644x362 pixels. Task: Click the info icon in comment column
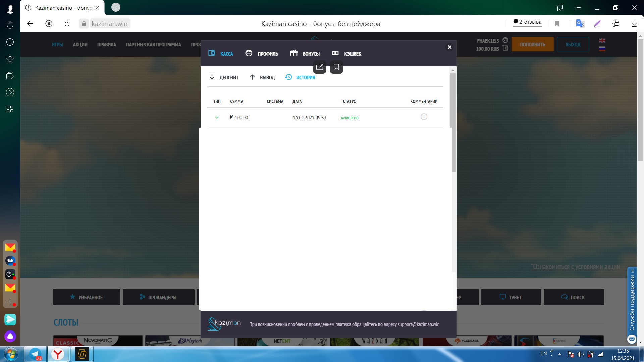[424, 117]
